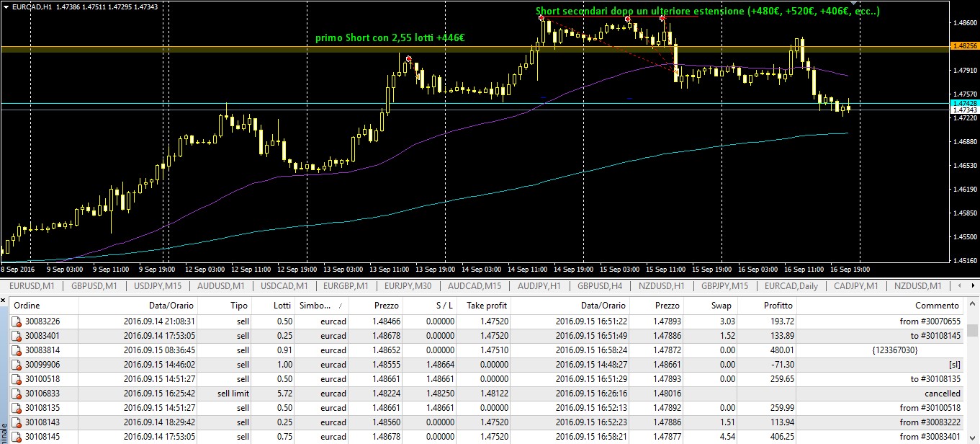Switch to the GBPUSD,M1 chart tab
This screenshot has width=980, height=444.
pos(94,286)
